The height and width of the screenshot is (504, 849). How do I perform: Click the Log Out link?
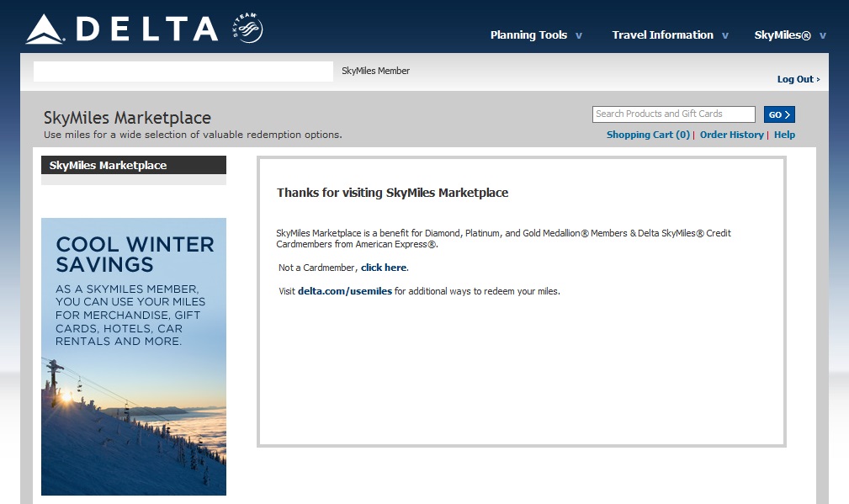(x=798, y=79)
